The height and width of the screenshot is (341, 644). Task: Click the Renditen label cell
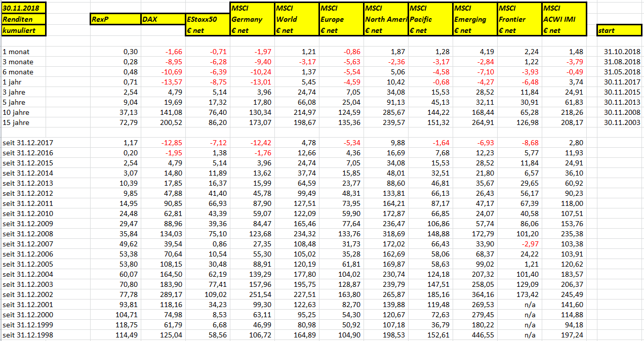point(23,19)
